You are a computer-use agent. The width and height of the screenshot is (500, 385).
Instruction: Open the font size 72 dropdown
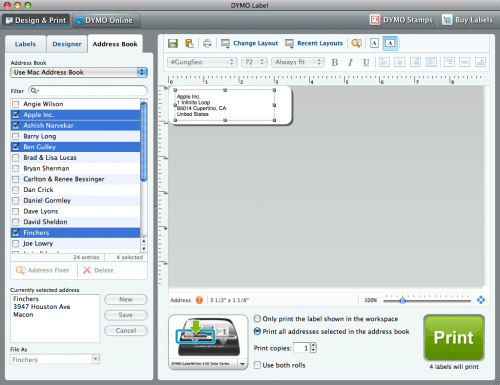coord(254,62)
